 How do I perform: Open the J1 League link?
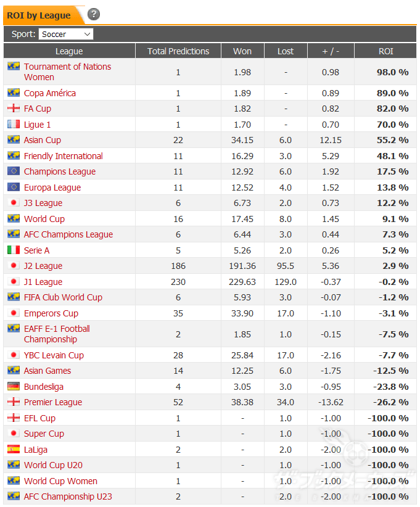[x=43, y=282]
